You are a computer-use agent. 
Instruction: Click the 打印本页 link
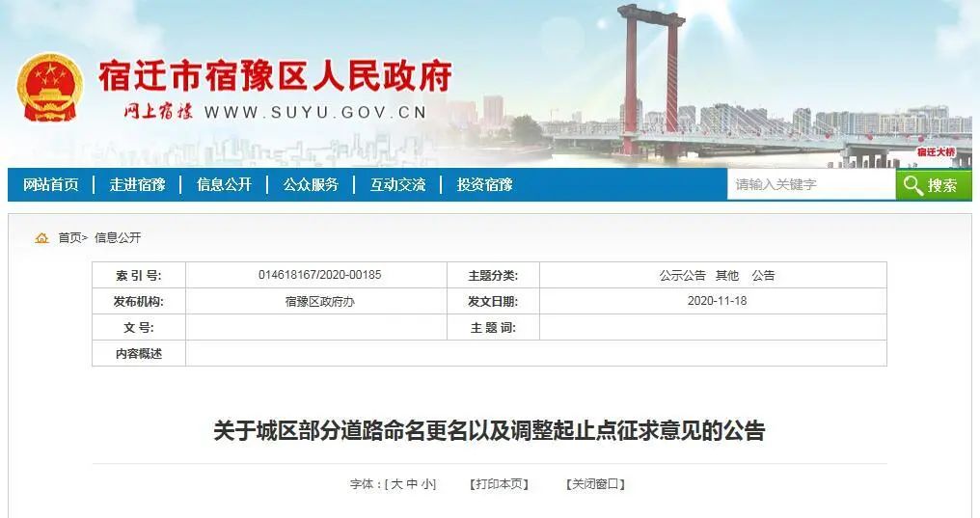pos(499,484)
